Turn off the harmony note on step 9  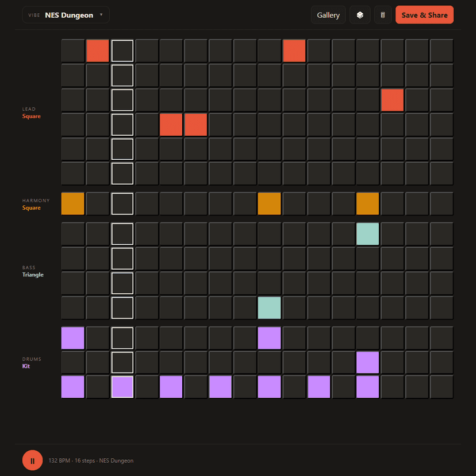(x=269, y=204)
